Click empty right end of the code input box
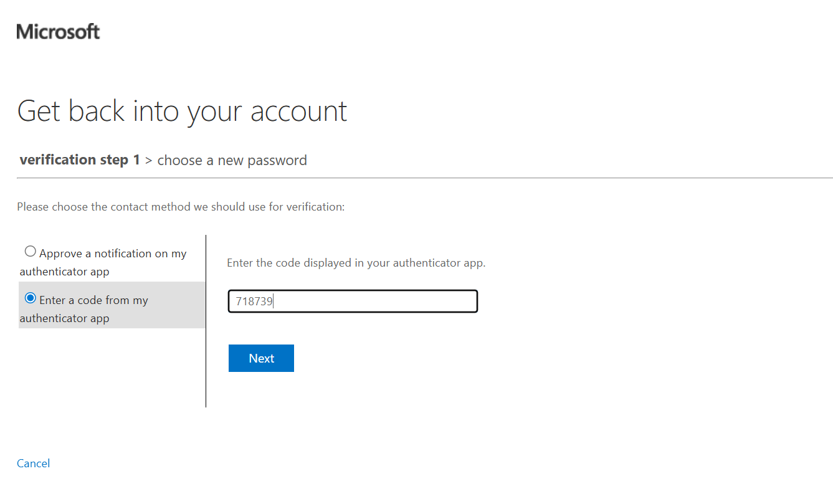This screenshot has width=833, height=504. [x=436, y=302]
